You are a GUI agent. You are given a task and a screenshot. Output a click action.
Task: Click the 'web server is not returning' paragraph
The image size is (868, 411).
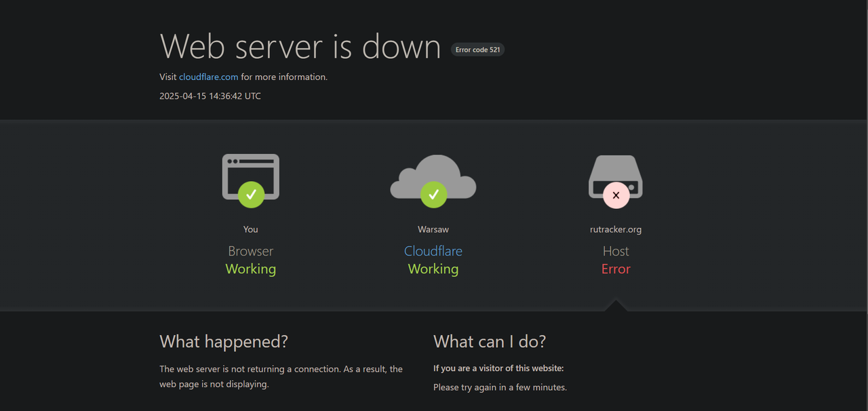(x=281, y=376)
